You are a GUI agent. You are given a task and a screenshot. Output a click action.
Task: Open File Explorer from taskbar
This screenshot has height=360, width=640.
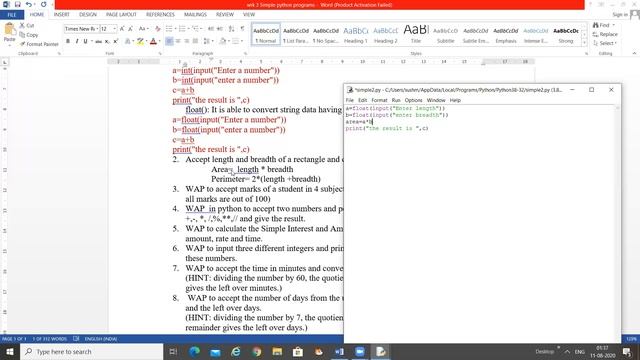pyautogui.click(x=277, y=352)
